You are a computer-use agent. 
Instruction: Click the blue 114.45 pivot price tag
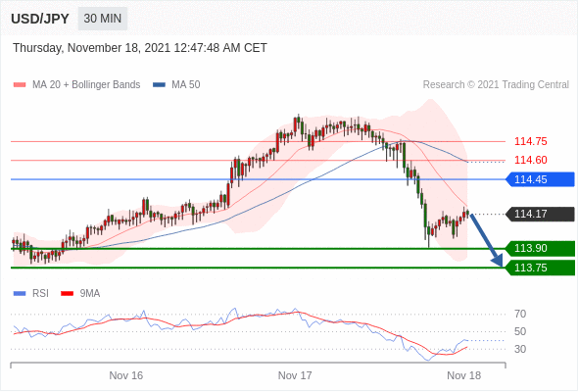pyautogui.click(x=541, y=179)
